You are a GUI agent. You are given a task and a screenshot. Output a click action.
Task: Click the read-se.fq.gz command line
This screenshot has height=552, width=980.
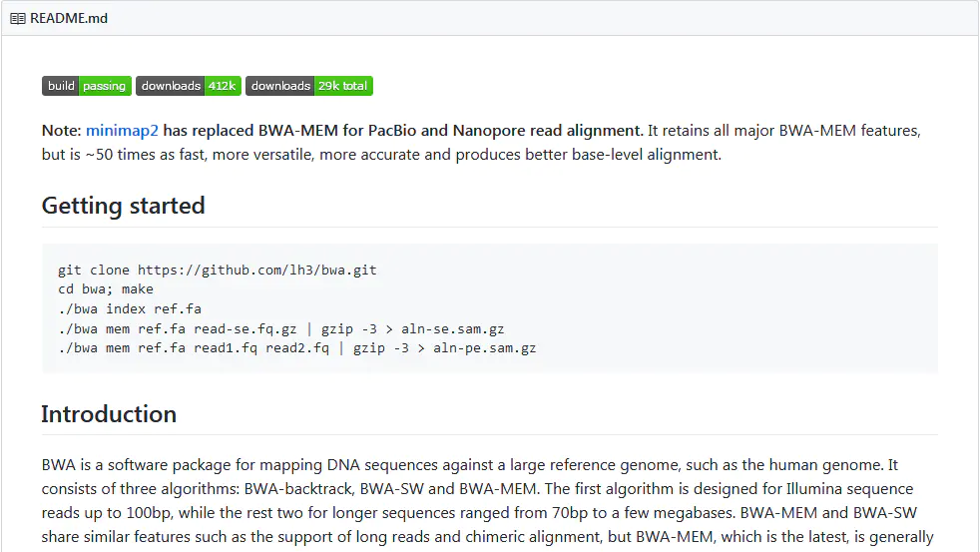281,328
